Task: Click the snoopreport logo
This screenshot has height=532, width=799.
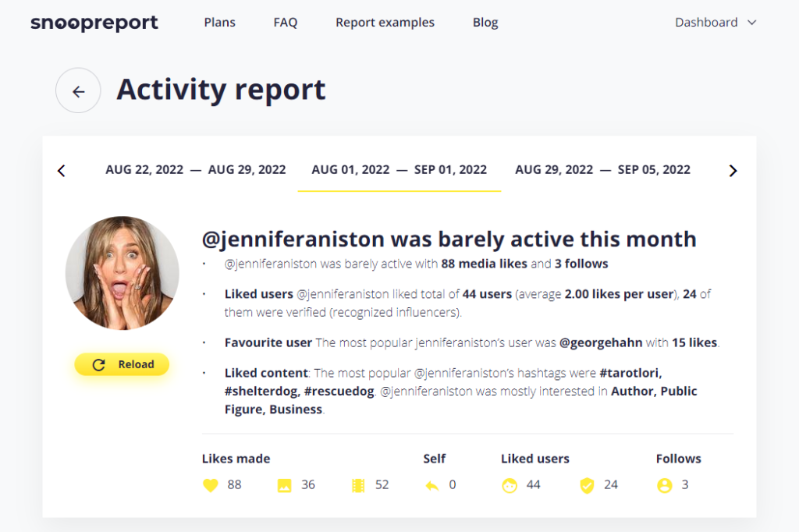Action: coord(94,23)
